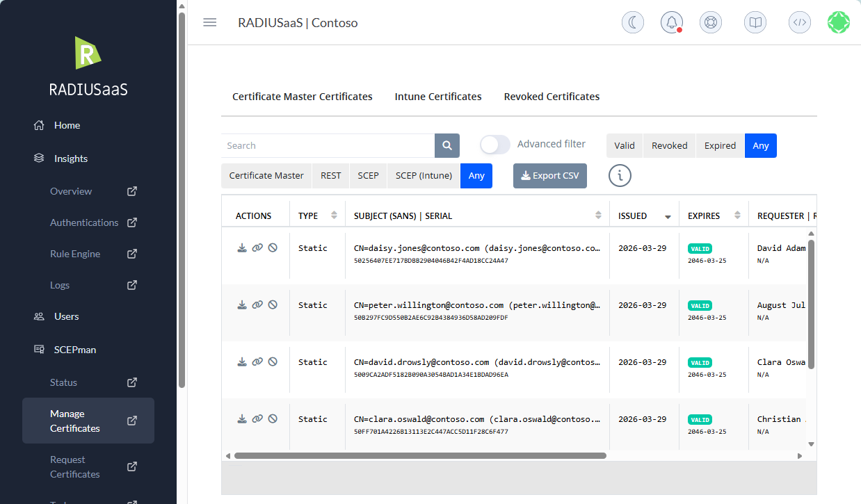The image size is (861, 504).
Task: Open the support lifebuoy icon
Action: (710, 22)
